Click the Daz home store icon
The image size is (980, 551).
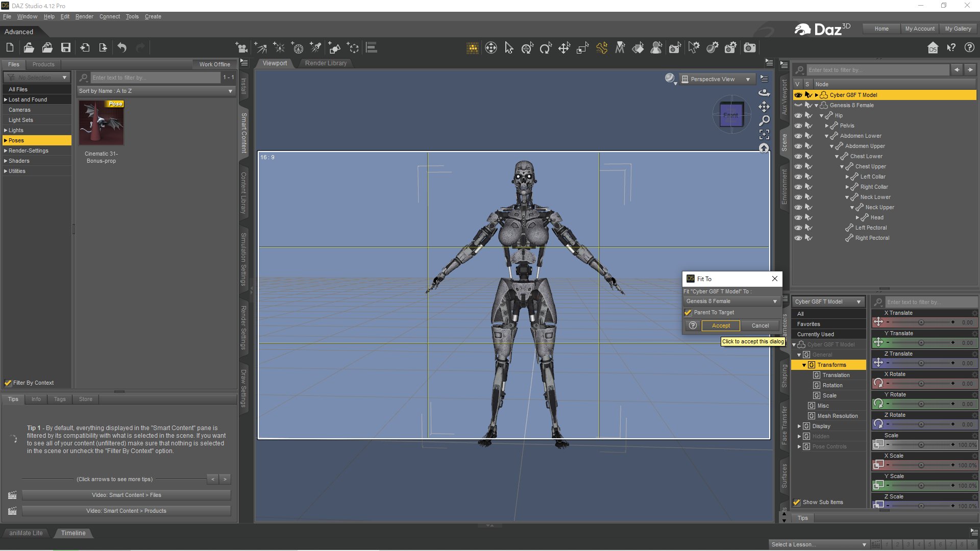tap(933, 48)
